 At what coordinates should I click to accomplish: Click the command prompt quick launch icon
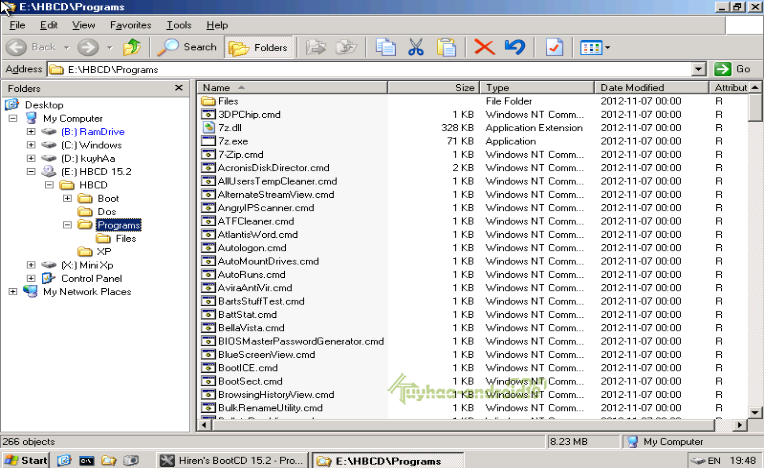coord(86,460)
